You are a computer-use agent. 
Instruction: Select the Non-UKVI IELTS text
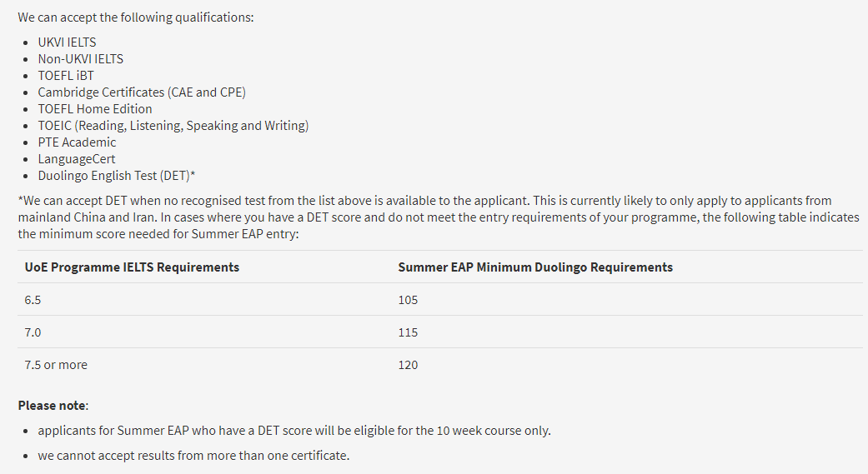pyautogui.click(x=80, y=59)
